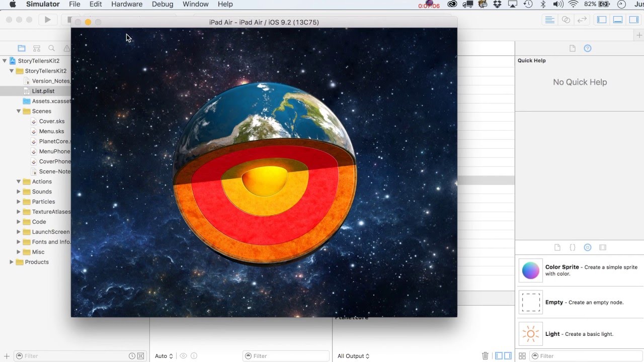Open the Media library filmstrip icon

point(603,247)
